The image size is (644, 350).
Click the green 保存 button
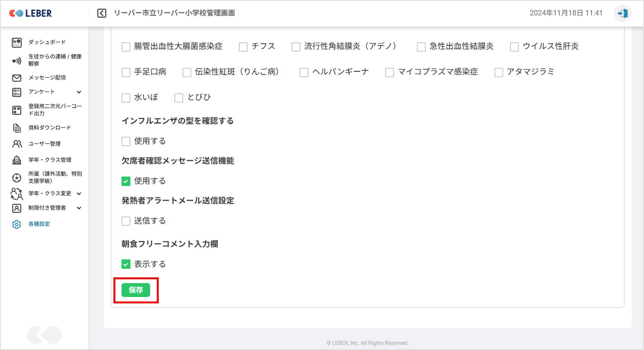pos(136,290)
